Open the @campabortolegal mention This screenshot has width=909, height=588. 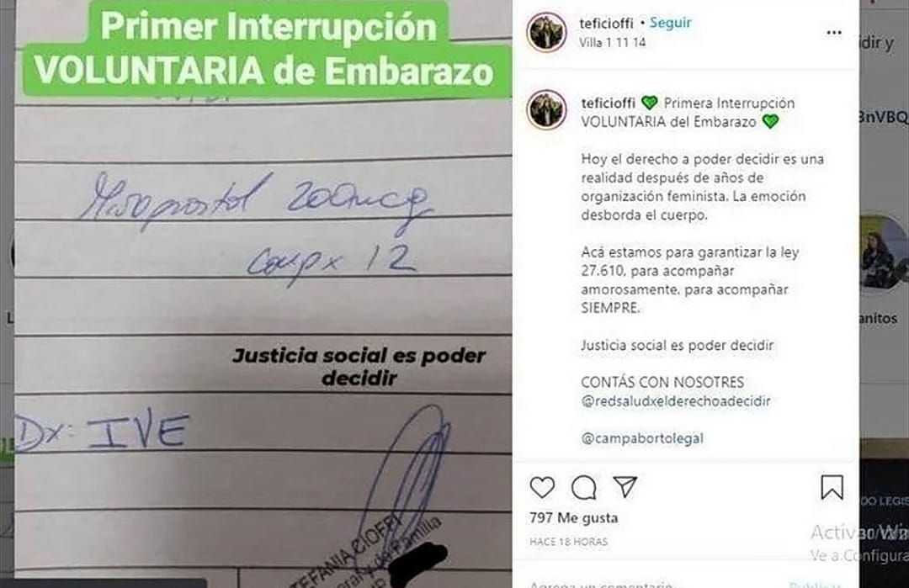pyautogui.click(x=642, y=438)
